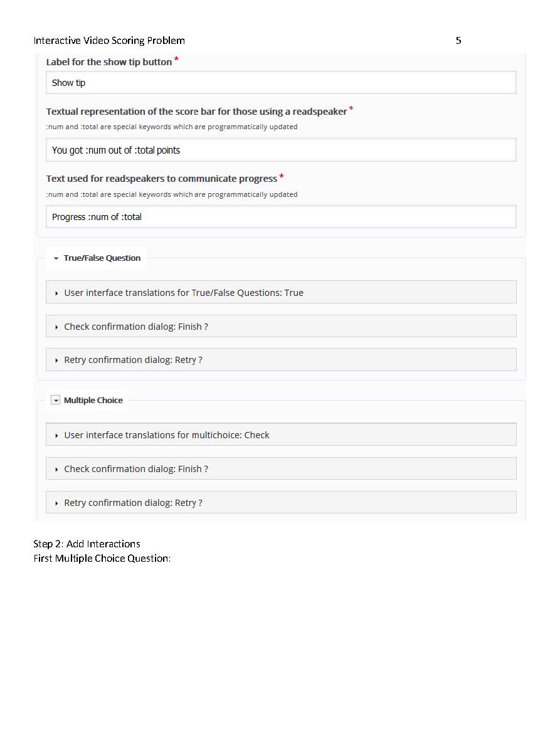
Task: Click the True/False Question section heading
Action: click(102, 258)
